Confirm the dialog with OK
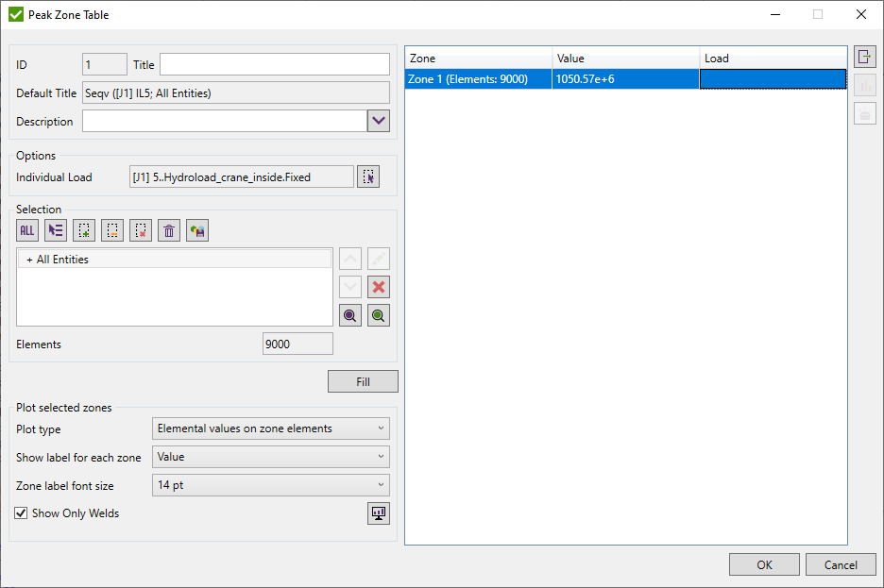This screenshot has width=884, height=588. click(764, 563)
